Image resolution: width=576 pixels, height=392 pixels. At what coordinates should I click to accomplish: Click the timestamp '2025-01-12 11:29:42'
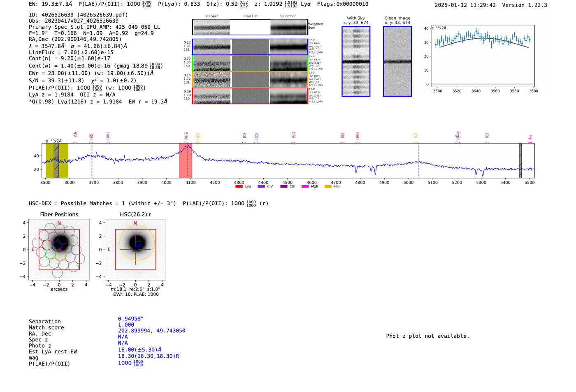point(465,5)
